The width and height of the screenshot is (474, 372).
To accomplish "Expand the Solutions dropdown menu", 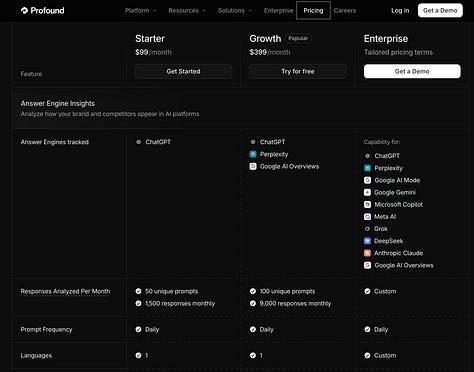I will click(x=235, y=11).
